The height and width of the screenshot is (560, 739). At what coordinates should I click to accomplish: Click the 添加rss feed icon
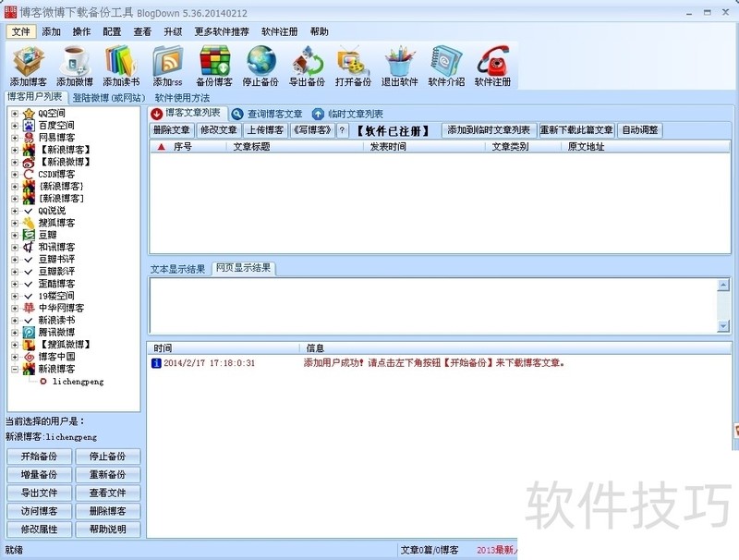pyautogui.click(x=167, y=61)
